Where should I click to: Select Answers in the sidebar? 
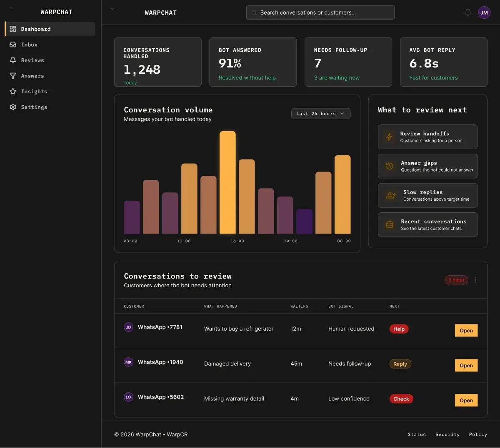[x=50, y=76]
